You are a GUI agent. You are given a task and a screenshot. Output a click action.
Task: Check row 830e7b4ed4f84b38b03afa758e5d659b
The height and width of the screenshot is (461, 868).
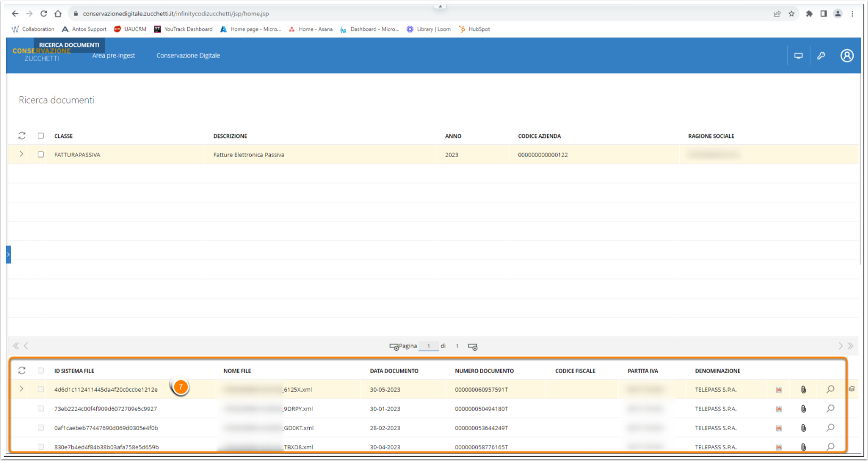click(40, 447)
